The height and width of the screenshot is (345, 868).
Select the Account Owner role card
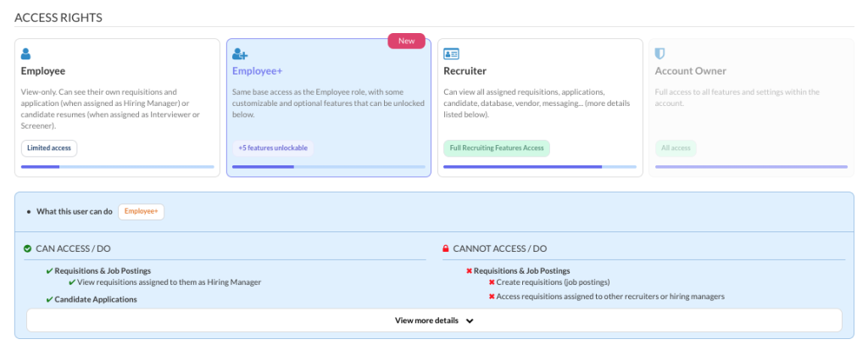[750, 108]
